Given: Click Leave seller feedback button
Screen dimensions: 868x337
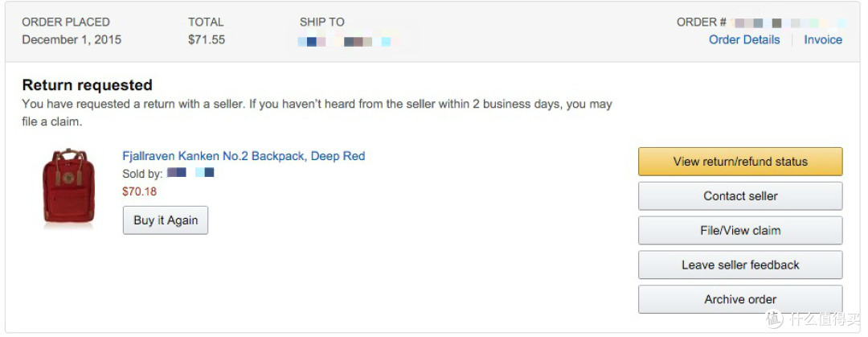Looking at the screenshot, I should pos(740,265).
